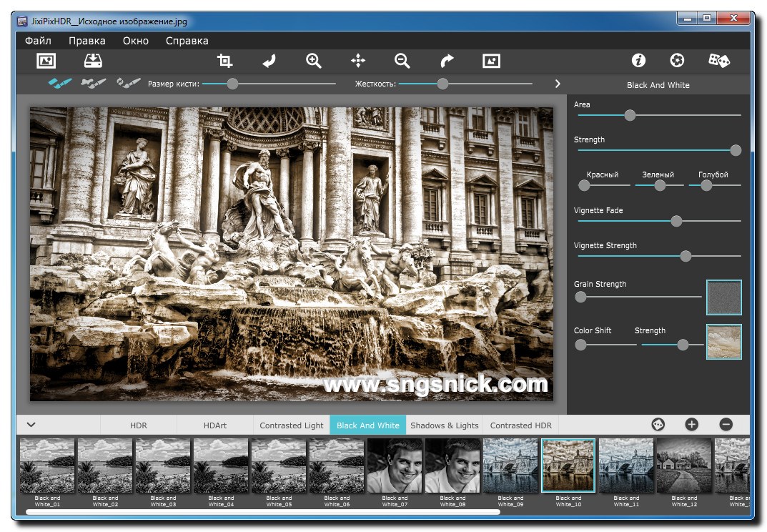Click the grain texture swatch
This screenshot has width=767, height=532.
(x=724, y=297)
